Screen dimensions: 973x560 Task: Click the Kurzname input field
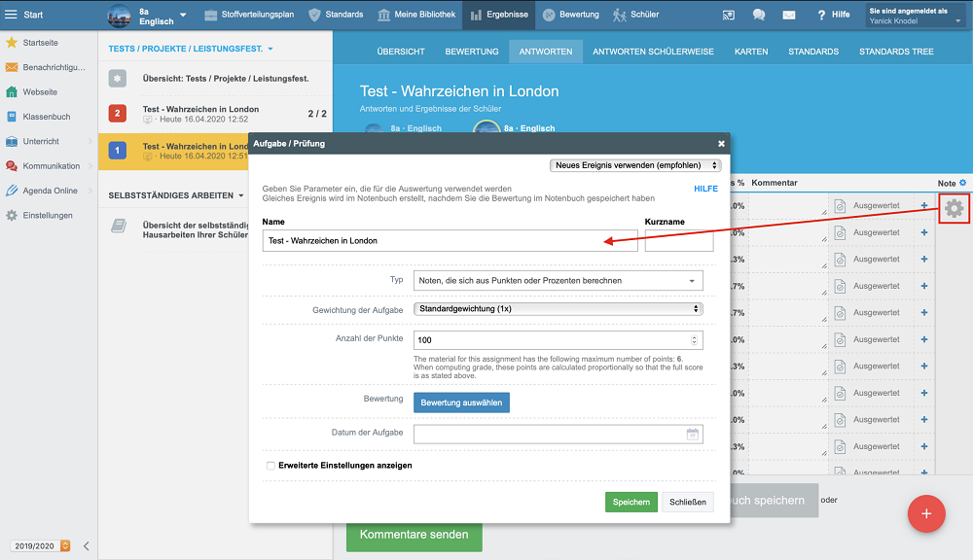click(x=678, y=240)
